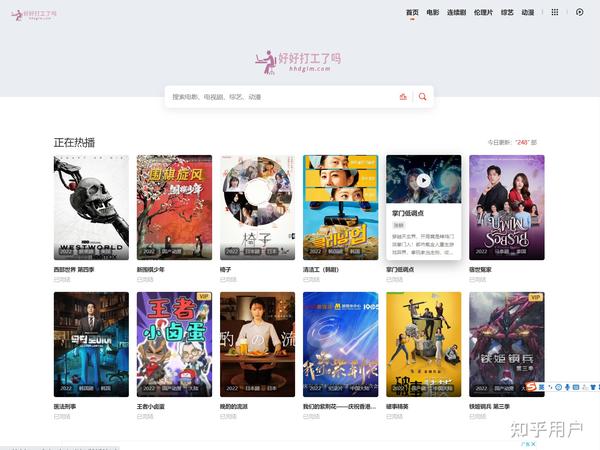Go to the 连续剧 section

point(457,13)
